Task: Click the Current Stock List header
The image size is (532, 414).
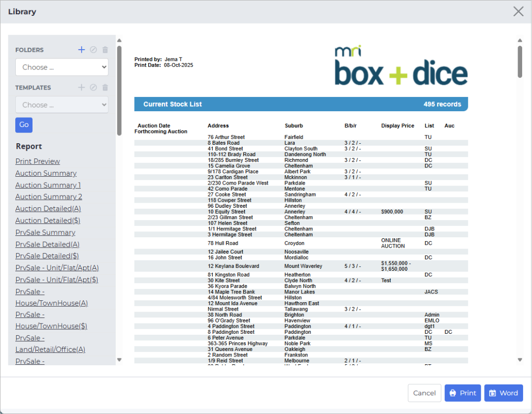Action: [x=172, y=104]
